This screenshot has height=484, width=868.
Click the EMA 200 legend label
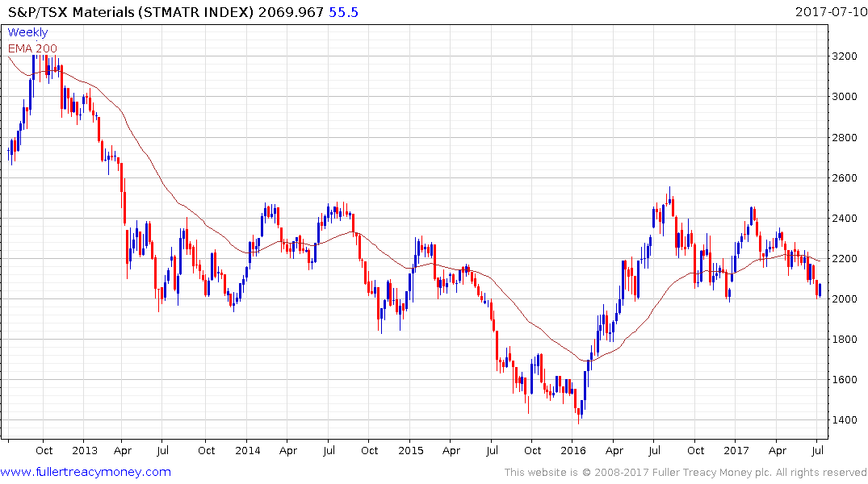click(x=32, y=48)
